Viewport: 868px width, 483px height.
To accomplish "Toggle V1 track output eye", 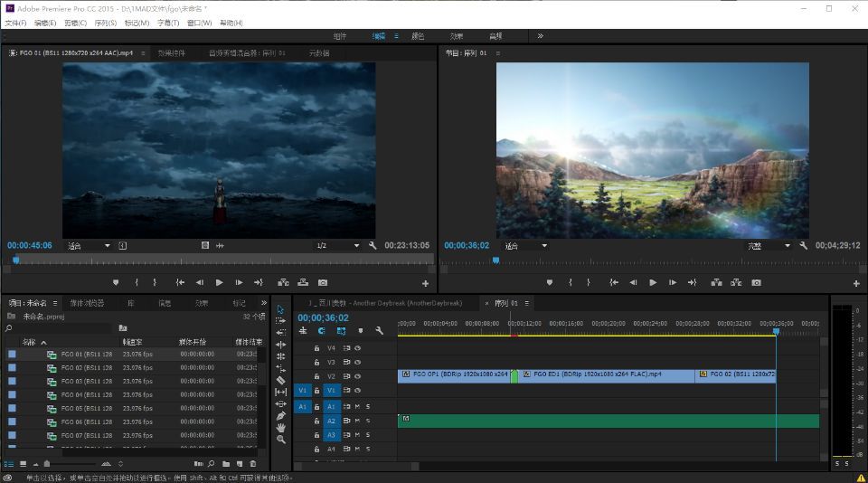I will [x=358, y=391].
